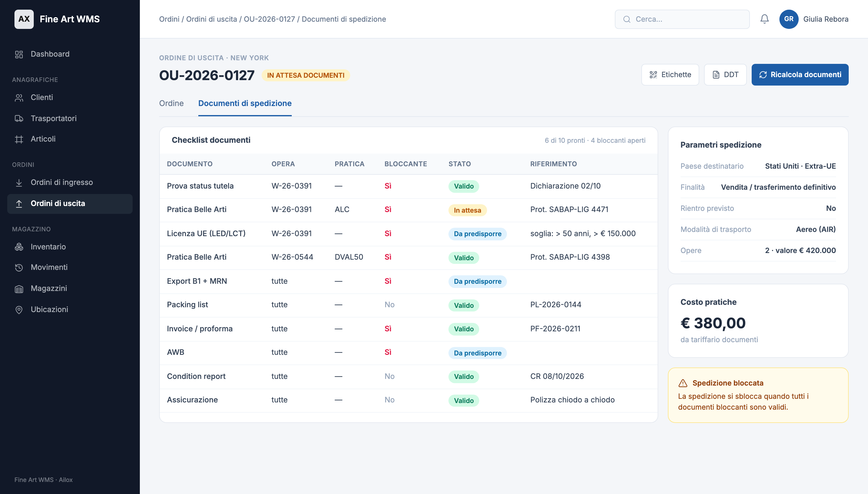Click the Dashboard grid icon
868x494 pixels.
19,54
